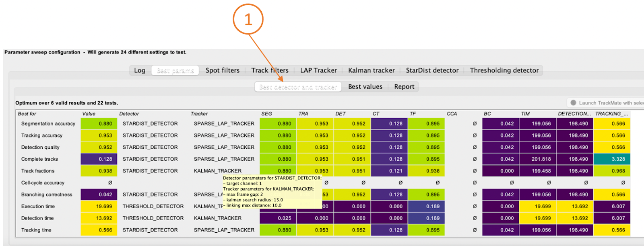644x246 pixels.
Task: Open the Log tab
Action: pyautogui.click(x=140, y=70)
